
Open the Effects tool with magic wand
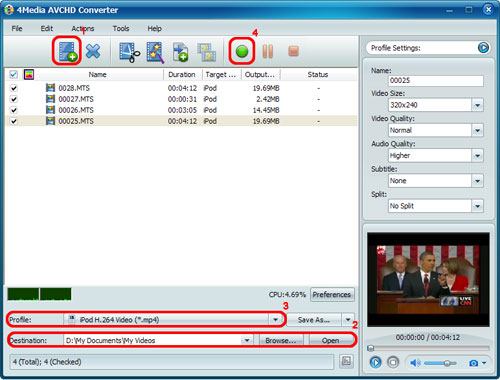coord(155,52)
